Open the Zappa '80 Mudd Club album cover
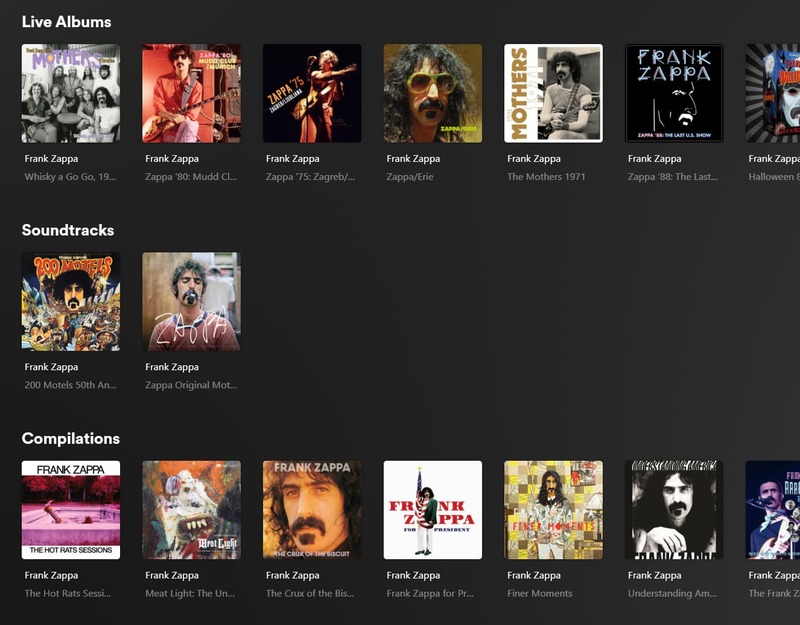This screenshot has height=625, width=800. tap(191, 93)
